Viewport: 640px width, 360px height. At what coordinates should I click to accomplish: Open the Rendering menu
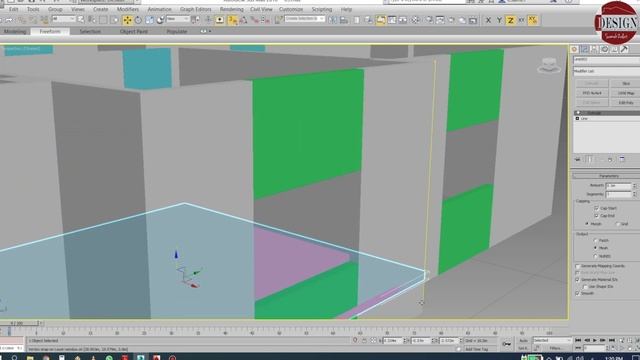pyautogui.click(x=231, y=9)
